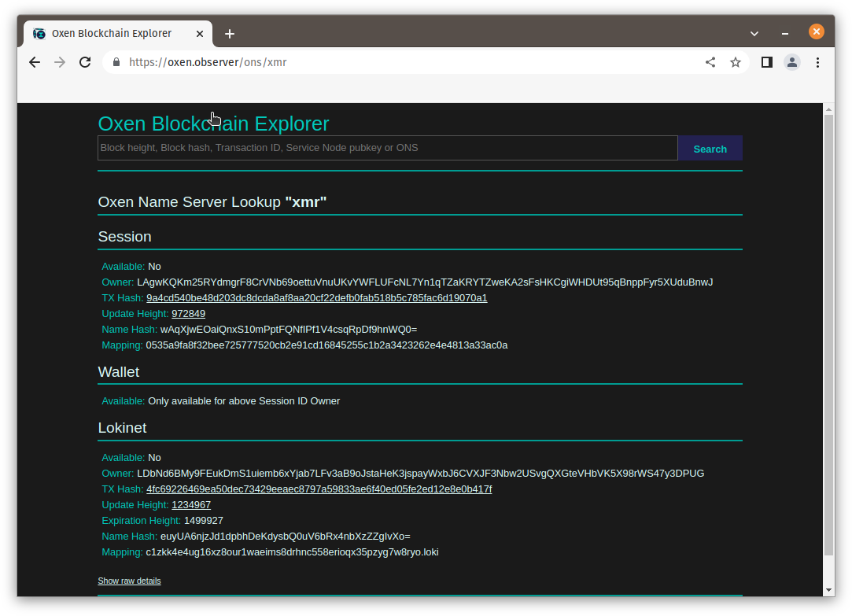Go back to the previous page
Viewport: 852px width, 616px height.
35,62
